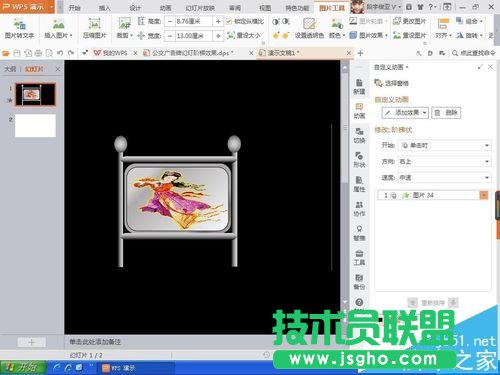Open the 设计 ribbon tab

tap(135, 8)
